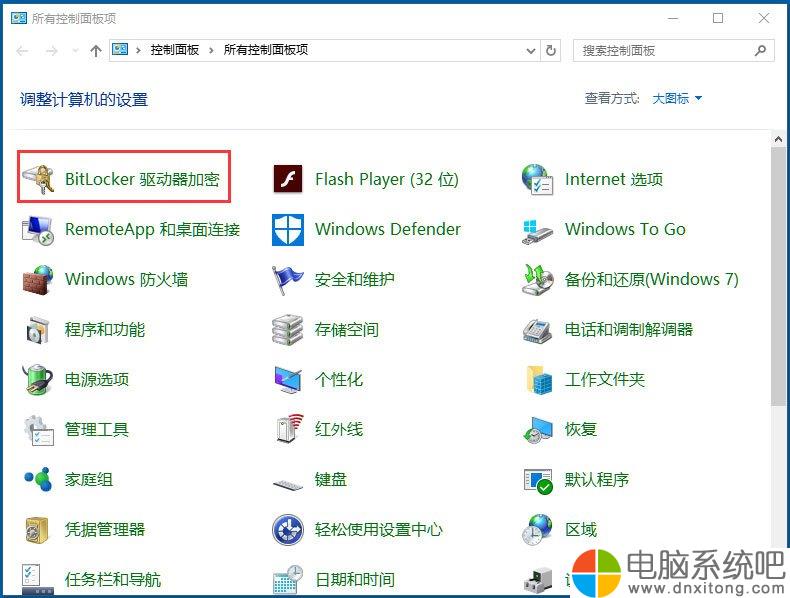Expand the chevron before 控制面板 breadcrumb
This screenshot has width=790, height=598.
tap(138, 50)
